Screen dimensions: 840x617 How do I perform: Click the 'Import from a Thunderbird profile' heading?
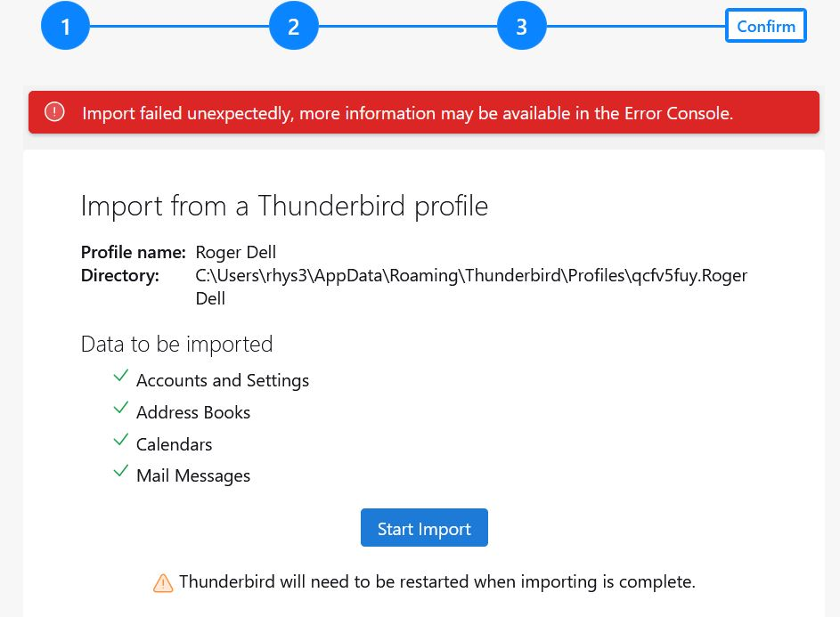click(x=284, y=206)
